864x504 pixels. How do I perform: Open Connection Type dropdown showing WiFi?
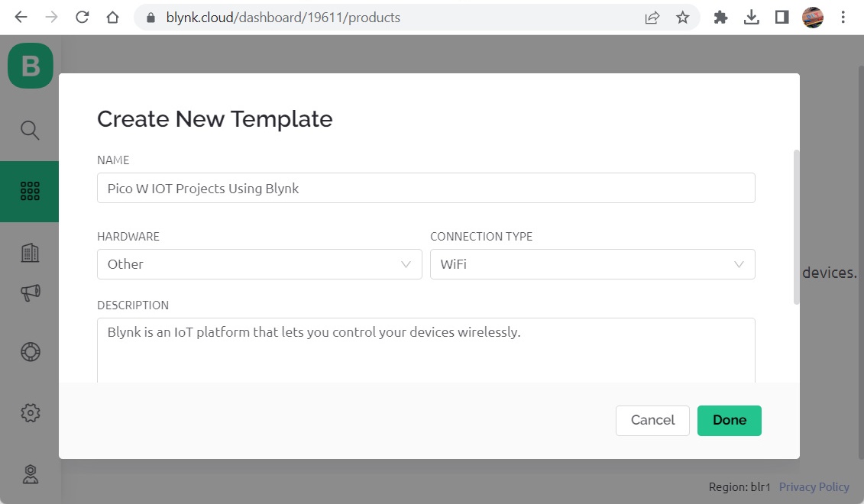coord(592,264)
